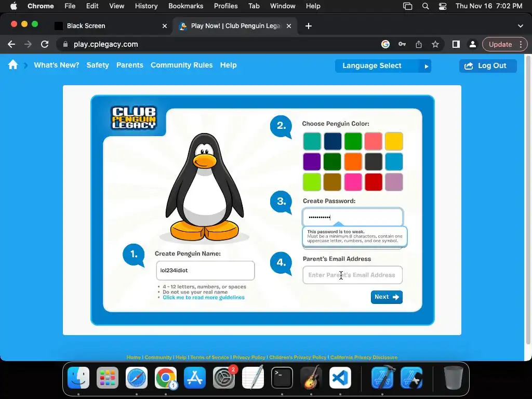The image size is (532, 399).
Task: Choose the teal penguin color
Action: click(x=312, y=141)
